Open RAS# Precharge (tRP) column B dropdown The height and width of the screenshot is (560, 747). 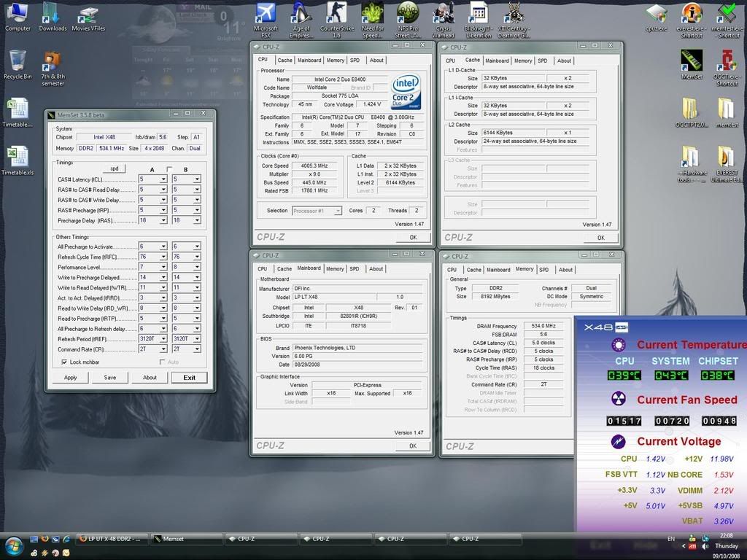point(197,210)
